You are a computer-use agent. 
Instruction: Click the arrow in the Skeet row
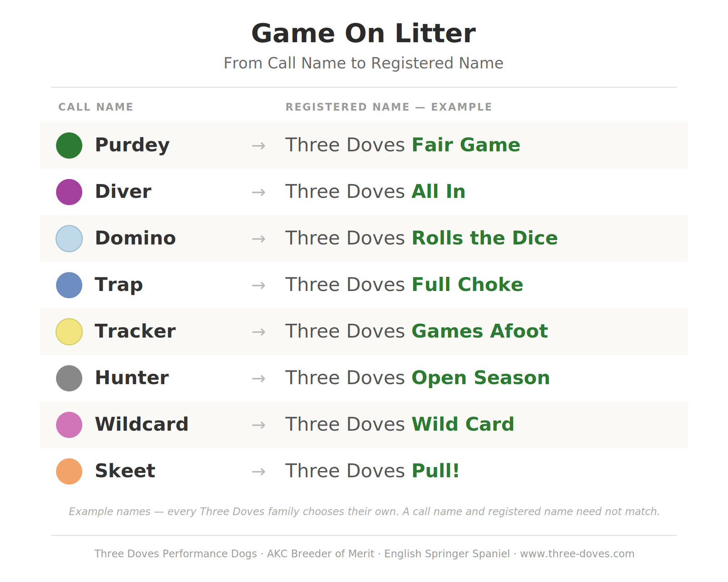pyautogui.click(x=258, y=472)
